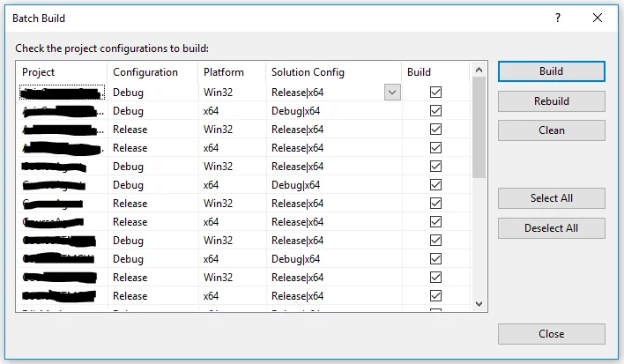Click the scrollbar down arrow
624x364 pixels.
pyautogui.click(x=479, y=303)
